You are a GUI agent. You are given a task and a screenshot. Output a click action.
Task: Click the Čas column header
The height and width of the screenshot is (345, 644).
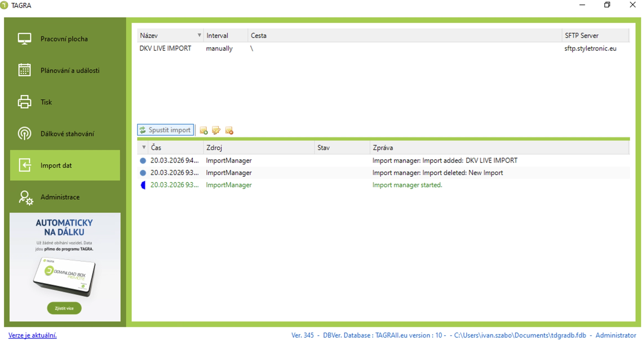tap(176, 148)
